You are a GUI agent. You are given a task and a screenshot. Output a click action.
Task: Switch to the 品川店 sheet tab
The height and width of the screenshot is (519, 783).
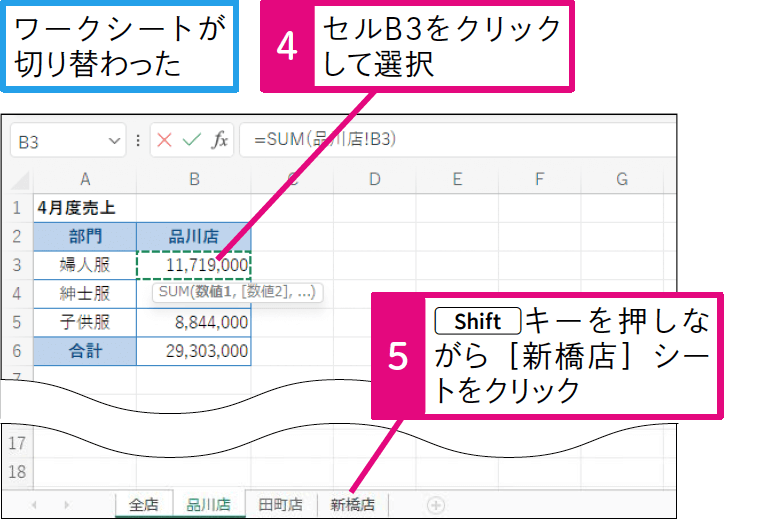tap(209, 505)
